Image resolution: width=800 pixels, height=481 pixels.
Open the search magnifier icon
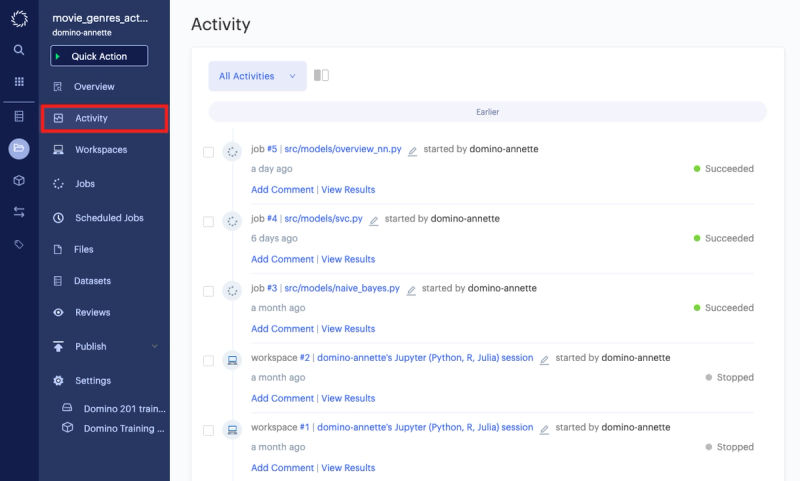(x=19, y=49)
